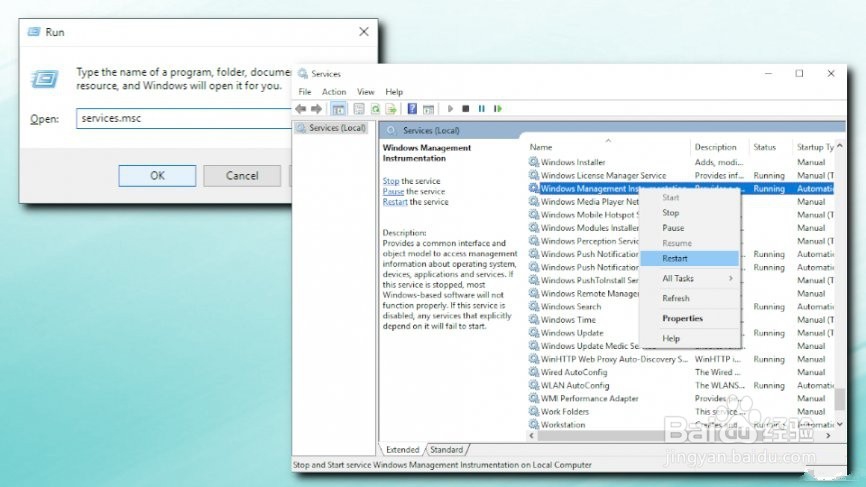Sort by the Description column header
Image resolution: width=866 pixels, height=487 pixels.
click(719, 147)
